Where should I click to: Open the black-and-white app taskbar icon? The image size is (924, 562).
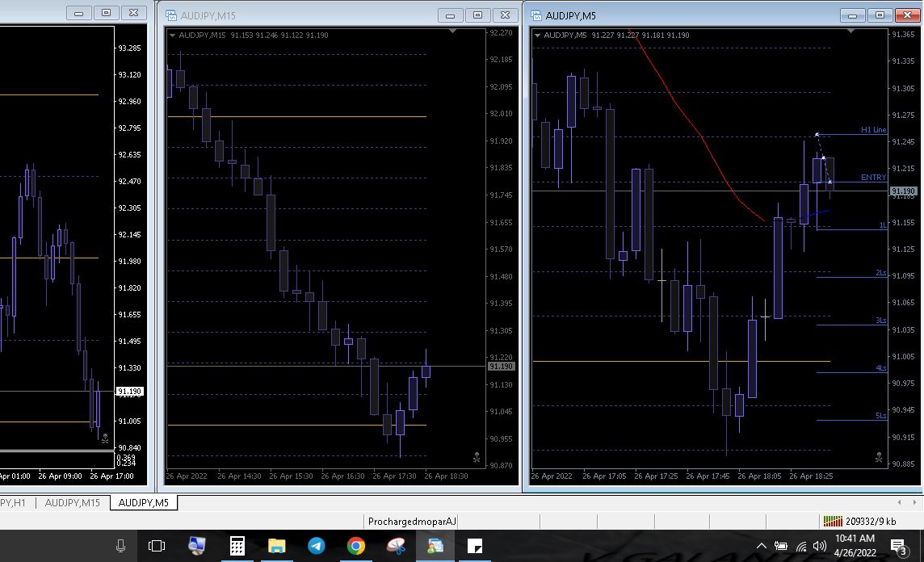(475, 546)
